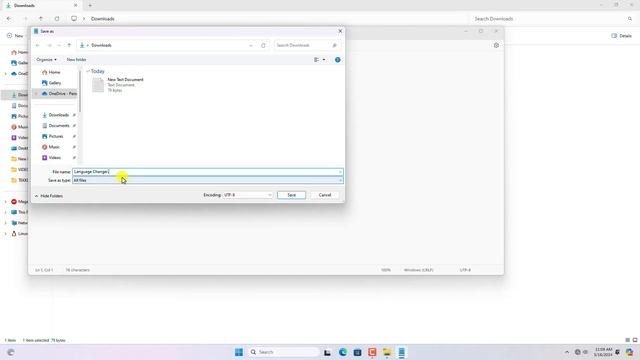This screenshot has width=640, height=360.
Task: Expand the OneDrive node in File Explorer sidebar
Action: coord(6,74)
